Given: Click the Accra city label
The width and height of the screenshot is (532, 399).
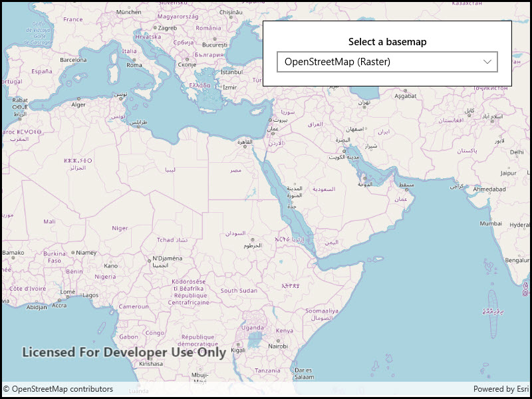Looking at the screenshot, I should point(59,305).
